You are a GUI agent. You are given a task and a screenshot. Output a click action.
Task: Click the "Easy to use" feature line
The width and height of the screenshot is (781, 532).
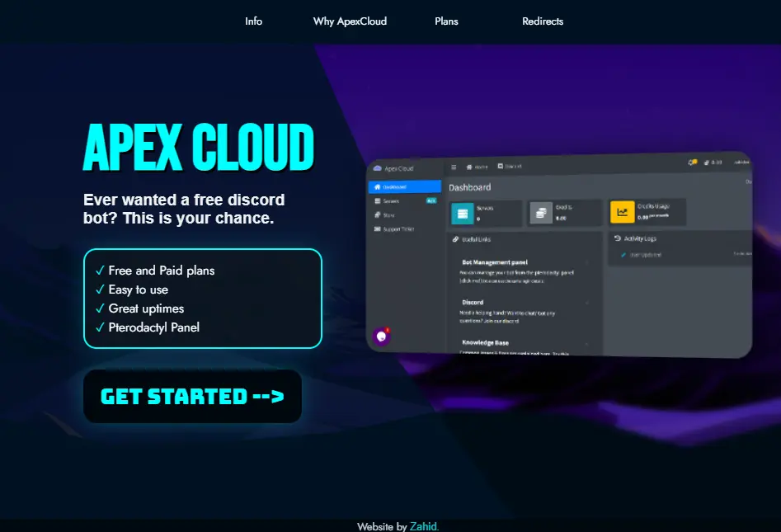(138, 290)
